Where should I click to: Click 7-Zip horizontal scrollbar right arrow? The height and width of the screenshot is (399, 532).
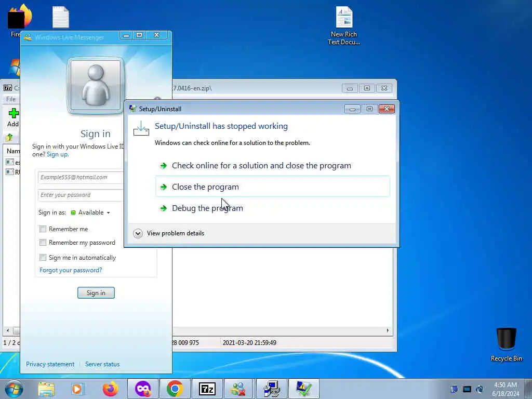[x=388, y=330]
